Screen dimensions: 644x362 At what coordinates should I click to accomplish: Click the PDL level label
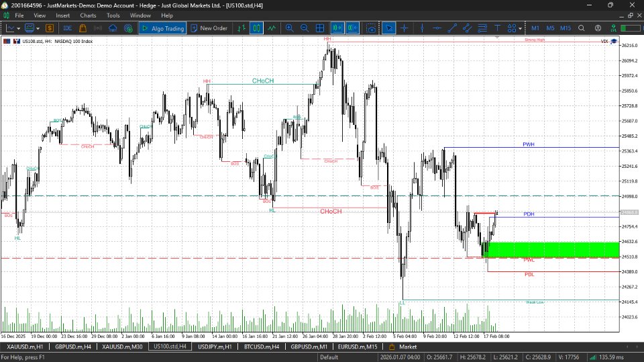(529, 275)
